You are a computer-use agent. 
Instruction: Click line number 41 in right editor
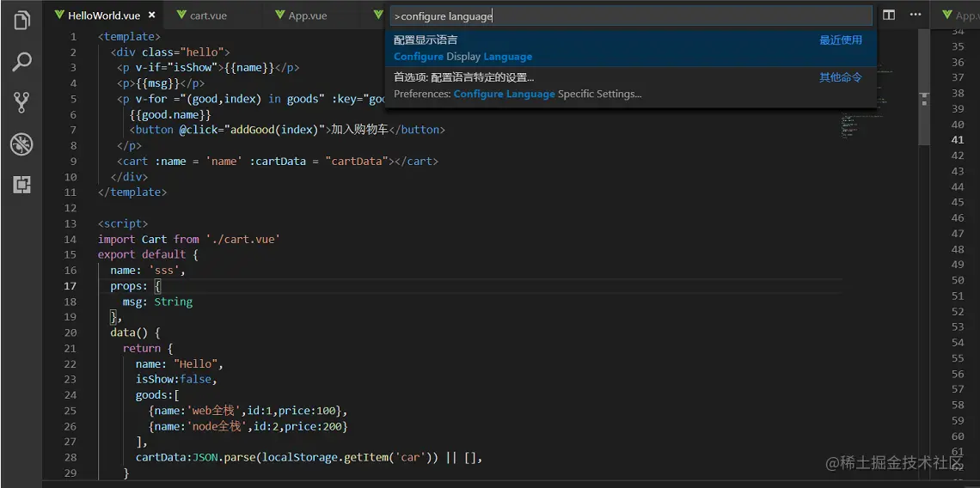click(958, 140)
